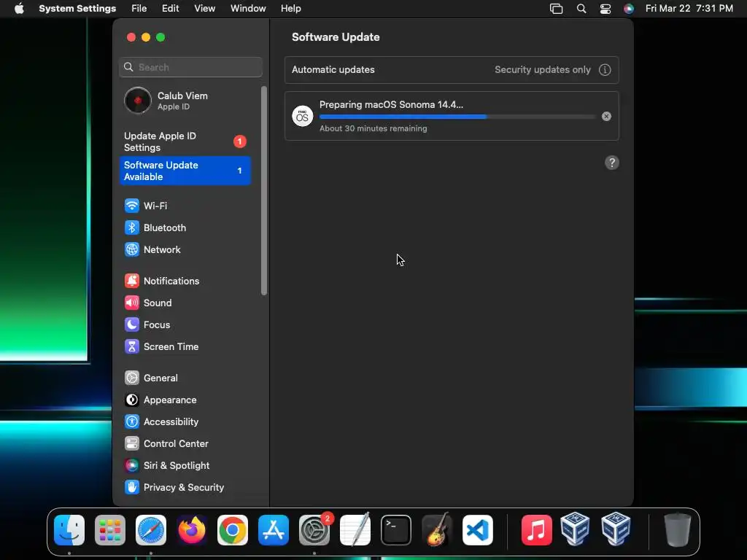This screenshot has width=747, height=560.
Task: Click the Automatic updates info icon
Action: coord(605,70)
